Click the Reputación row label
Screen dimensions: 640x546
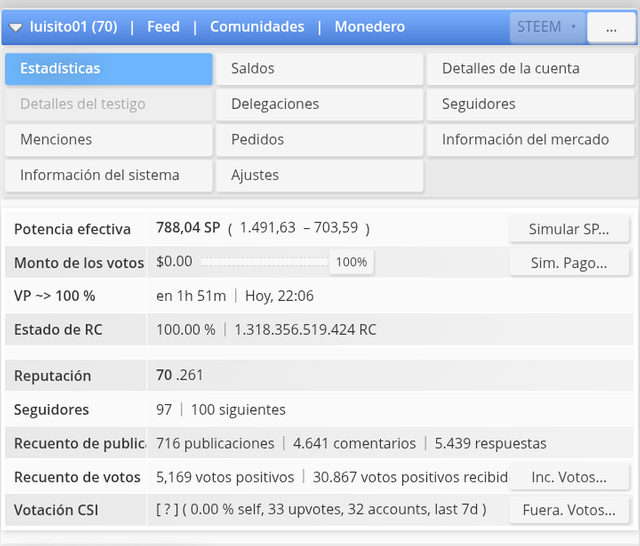pyautogui.click(x=53, y=376)
